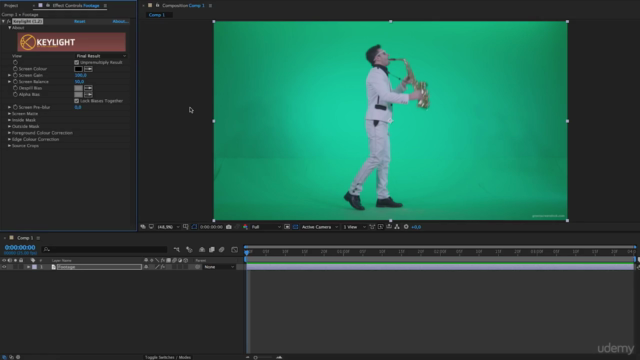Select the Comp 1 timeline tab
The width and height of the screenshot is (640, 360).
[25, 238]
